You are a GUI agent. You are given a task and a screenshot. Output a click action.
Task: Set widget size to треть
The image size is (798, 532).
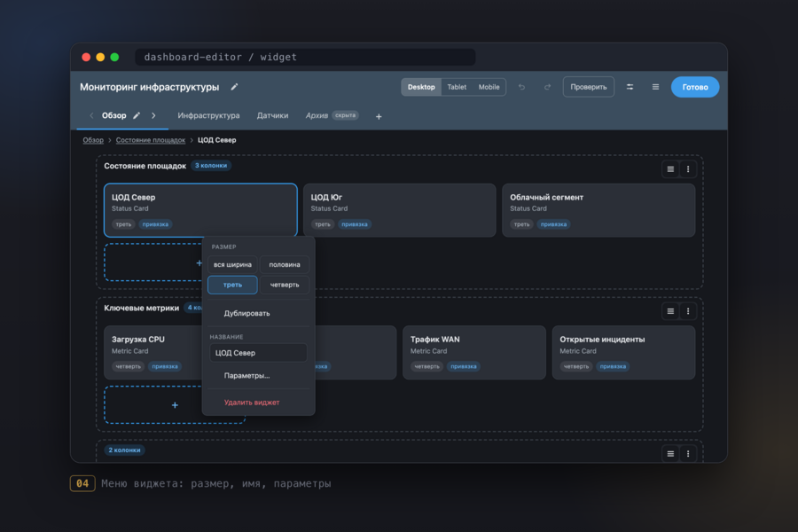(x=232, y=285)
